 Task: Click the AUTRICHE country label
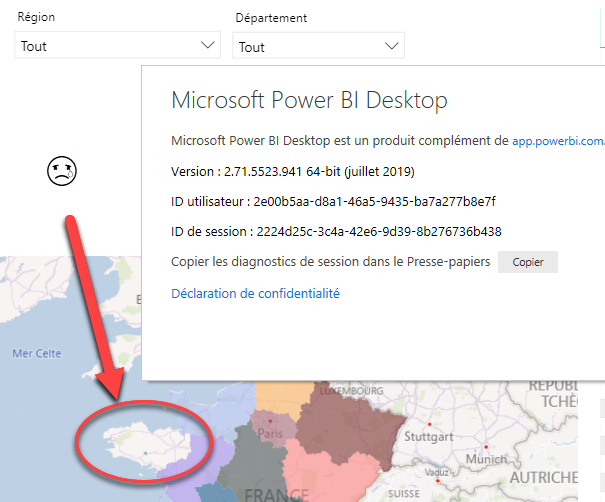point(544,478)
